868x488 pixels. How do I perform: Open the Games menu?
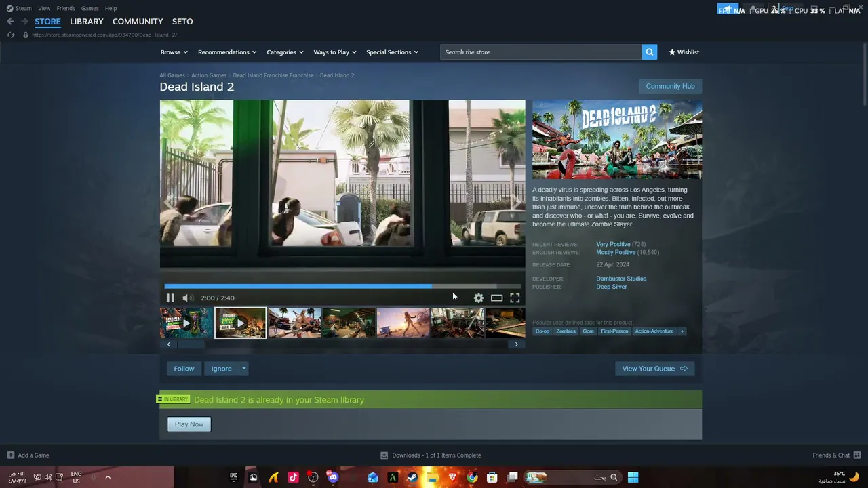click(90, 8)
